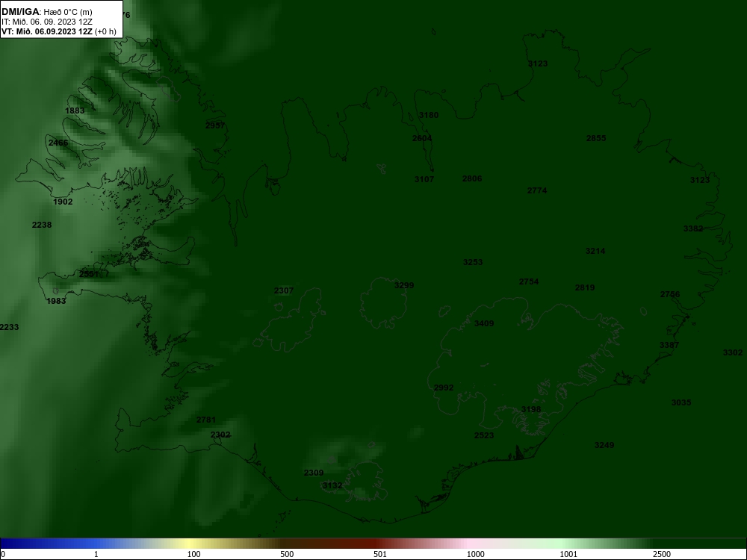Click the legend label 2500
The width and height of the screenshot is (747, 560).
tap(662, 554)
